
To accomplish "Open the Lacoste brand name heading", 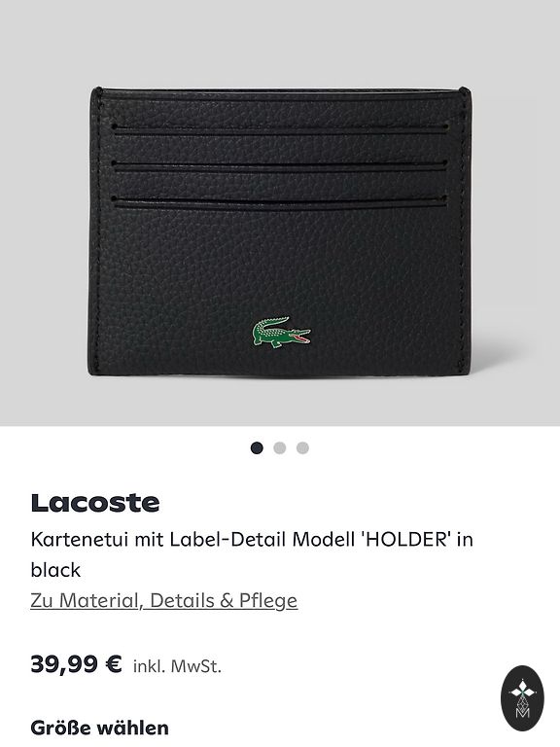I will pyautogui.click(x=95, y=503).
